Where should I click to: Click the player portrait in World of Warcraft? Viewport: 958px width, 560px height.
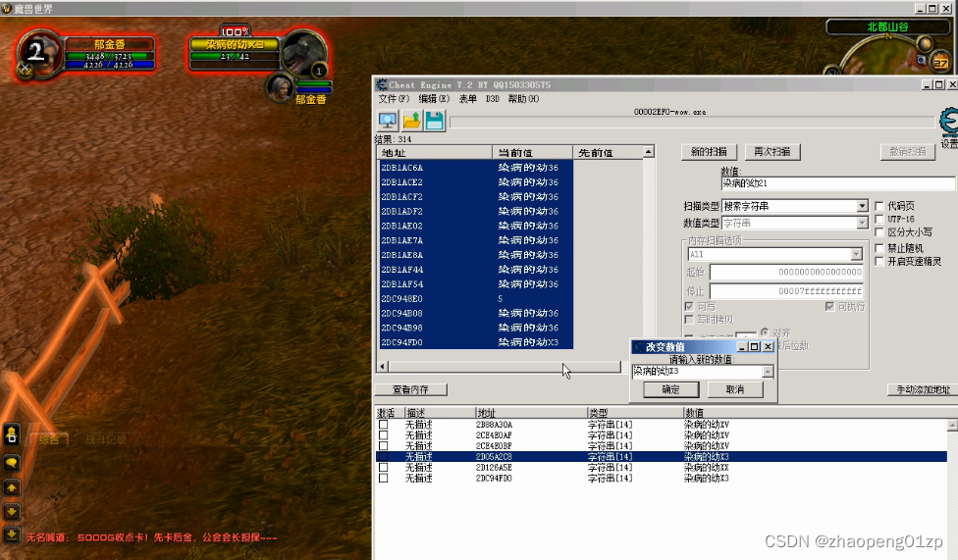[40, 54]
